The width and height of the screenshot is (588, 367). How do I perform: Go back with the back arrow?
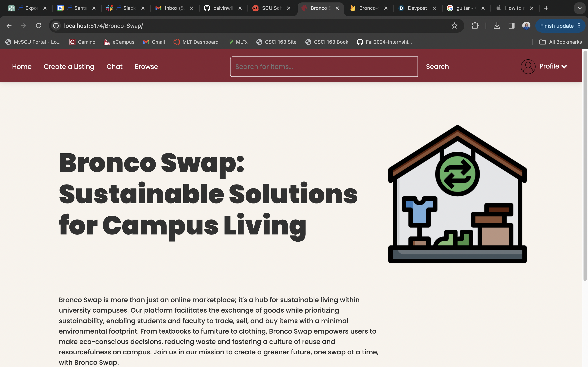(x=9, y=26)
